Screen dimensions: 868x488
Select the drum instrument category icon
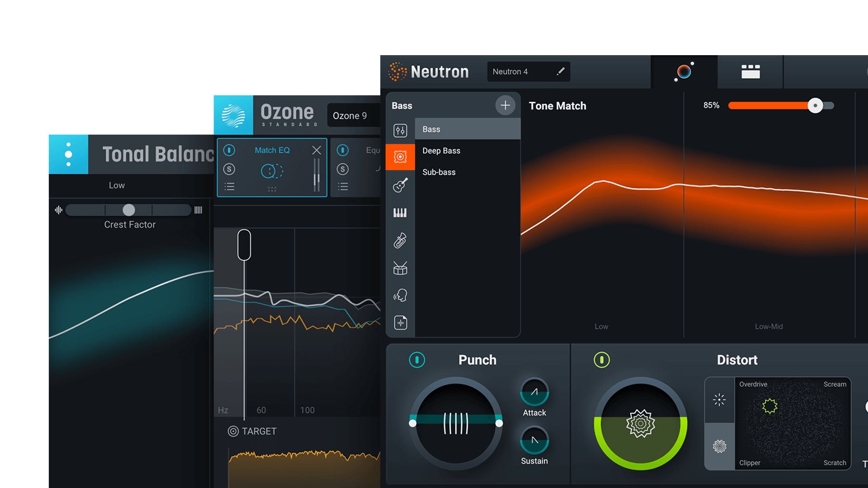pos(400,268)
